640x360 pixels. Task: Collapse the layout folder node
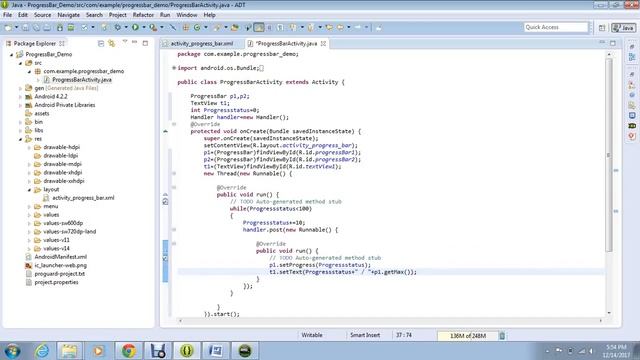[x=29, y=189]
